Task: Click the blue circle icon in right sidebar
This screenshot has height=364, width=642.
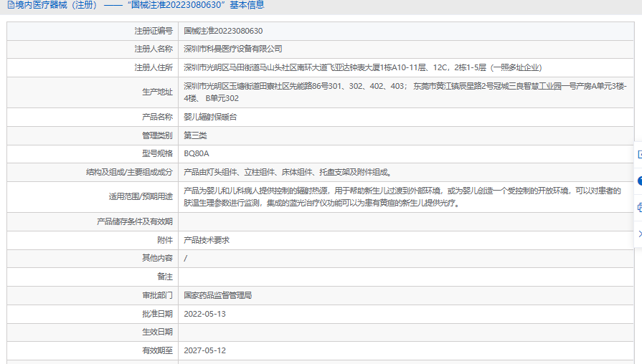Action: click(x=640, y=181)
